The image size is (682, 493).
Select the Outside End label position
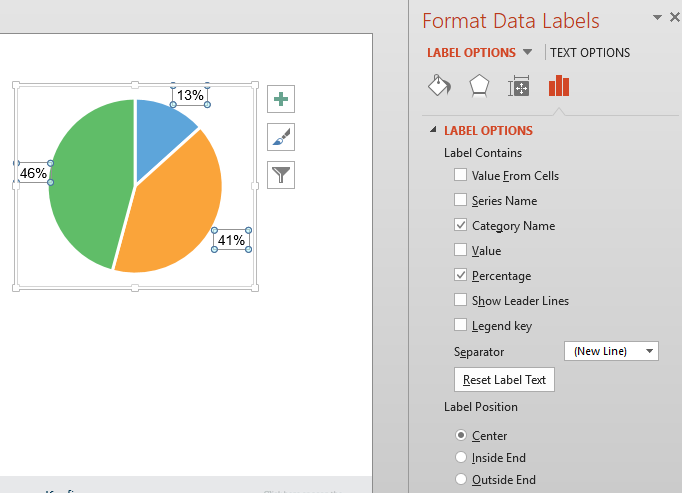tap(461, 480)
